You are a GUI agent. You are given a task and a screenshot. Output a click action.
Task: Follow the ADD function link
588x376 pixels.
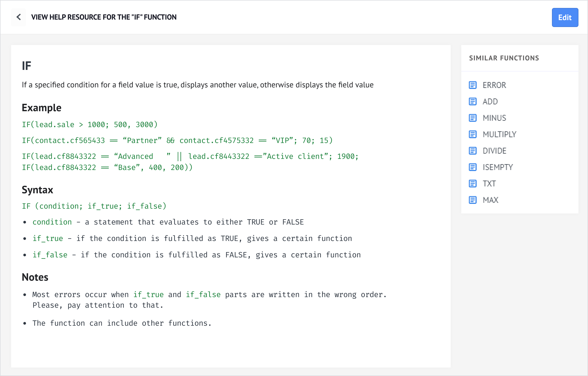490,102
